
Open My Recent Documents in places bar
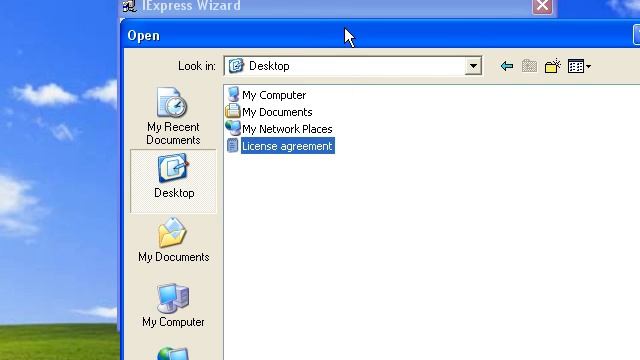pyautogui.click(x=173, y=116)
